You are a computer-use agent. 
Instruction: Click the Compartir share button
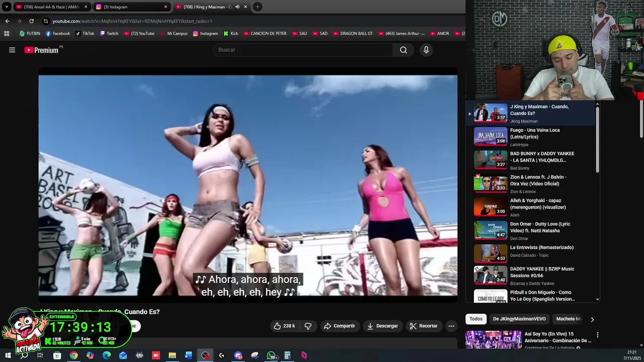pos(339,326)
